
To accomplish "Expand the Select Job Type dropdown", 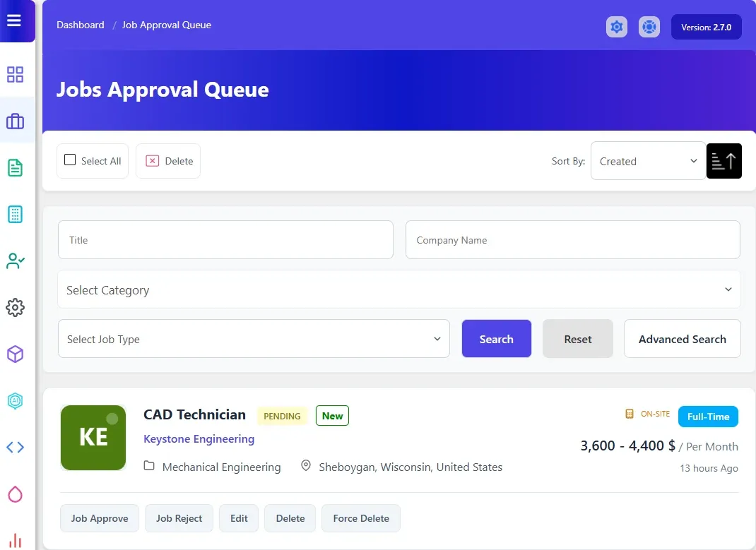I will tap(254, 339).
